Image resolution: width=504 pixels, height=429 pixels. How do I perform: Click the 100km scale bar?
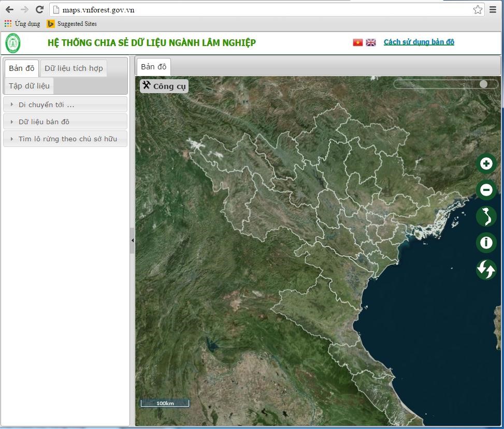point(165,403)
